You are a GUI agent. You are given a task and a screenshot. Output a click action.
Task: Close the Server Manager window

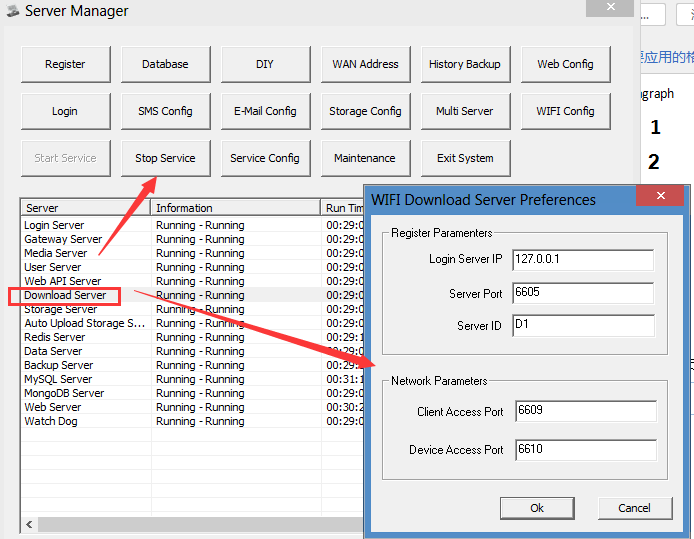click(610, 8)
